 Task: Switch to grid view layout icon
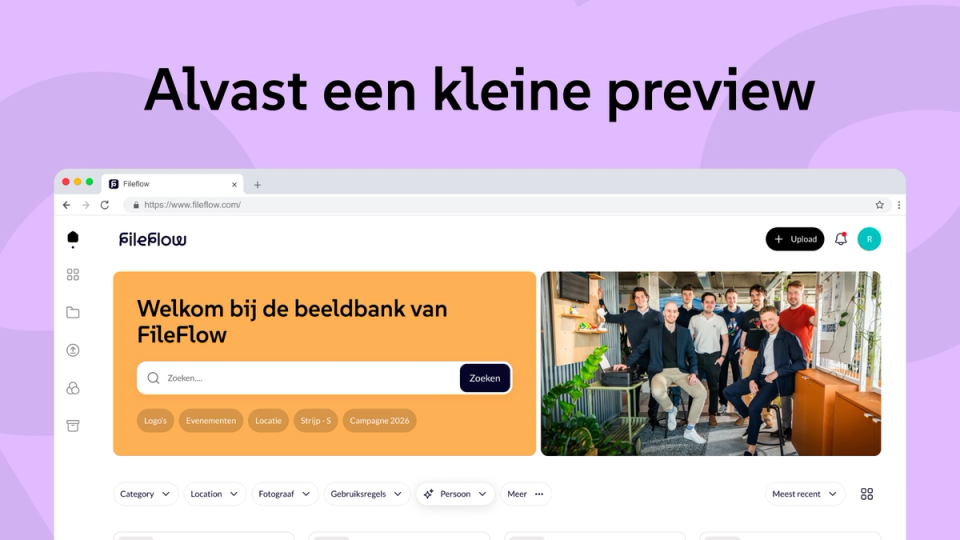[x=867, y=494]
